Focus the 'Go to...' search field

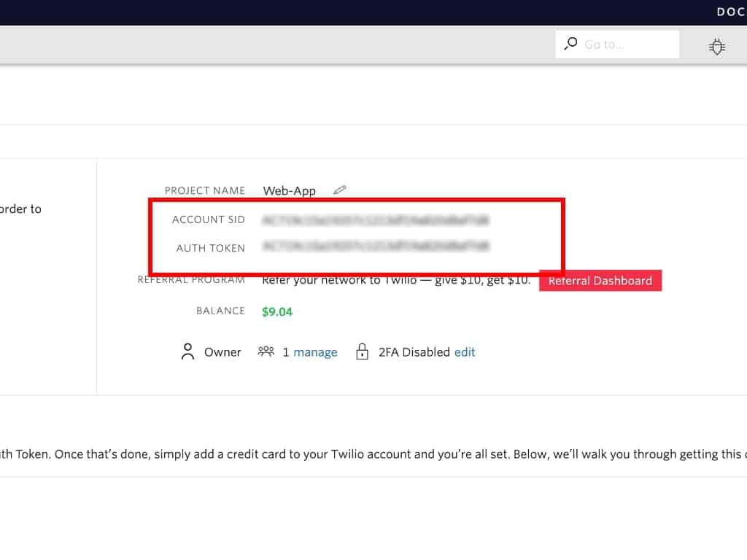627,44
